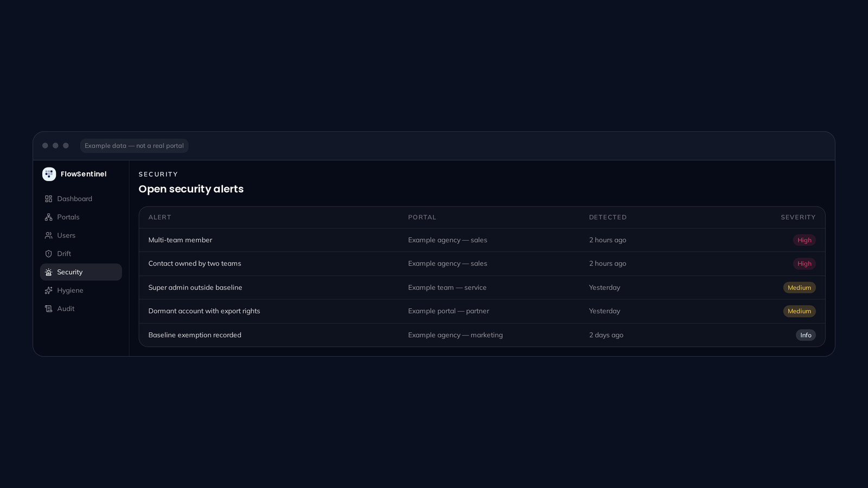Click the Audit scroll icon
The image size is (868, 488).
[48, 309]
